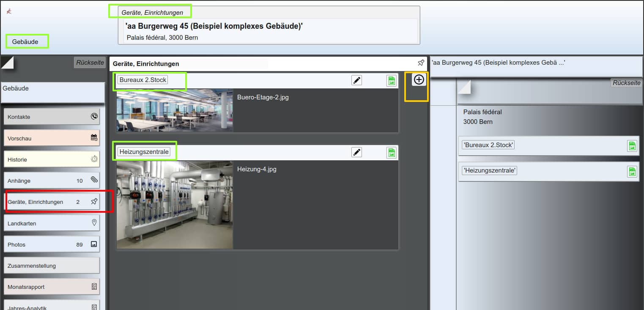The height and width of the screenshot is (310, 644).
Task: Click the plus icon to add a device
Action: (419, 80)
